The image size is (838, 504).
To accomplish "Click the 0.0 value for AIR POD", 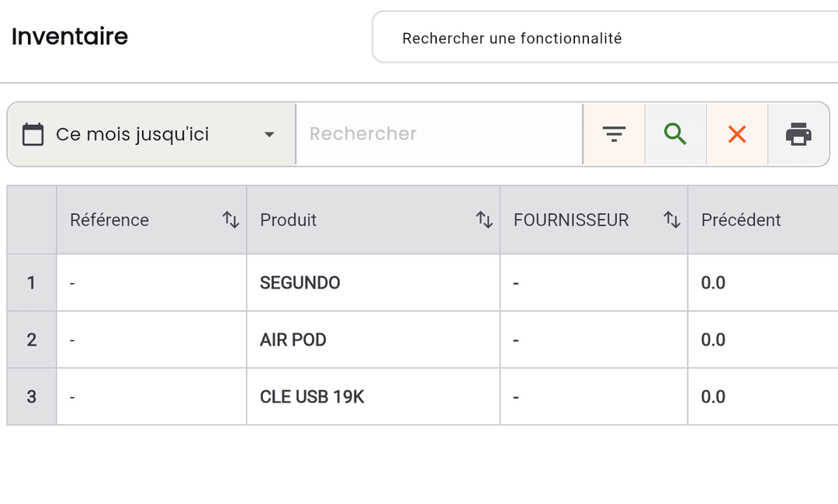I will tap(713, 340).
